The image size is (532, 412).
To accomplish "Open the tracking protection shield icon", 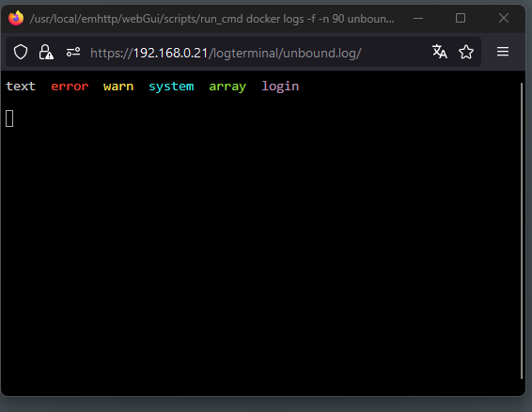I will point(21,53).
